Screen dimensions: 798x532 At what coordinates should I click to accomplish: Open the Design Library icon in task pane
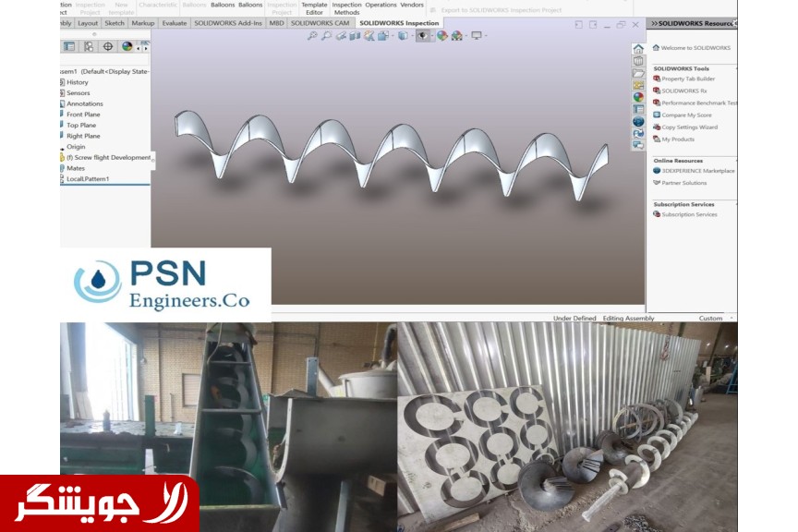(638, 61)
